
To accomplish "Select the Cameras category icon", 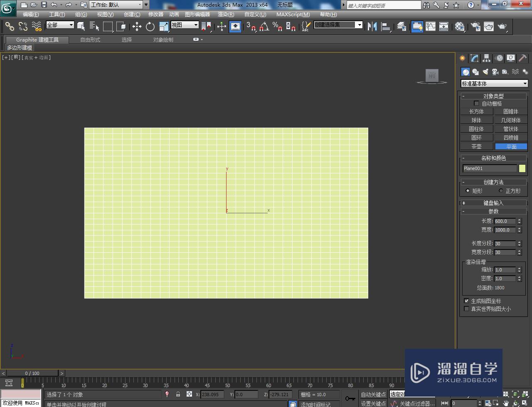I will tap(495, 72).
